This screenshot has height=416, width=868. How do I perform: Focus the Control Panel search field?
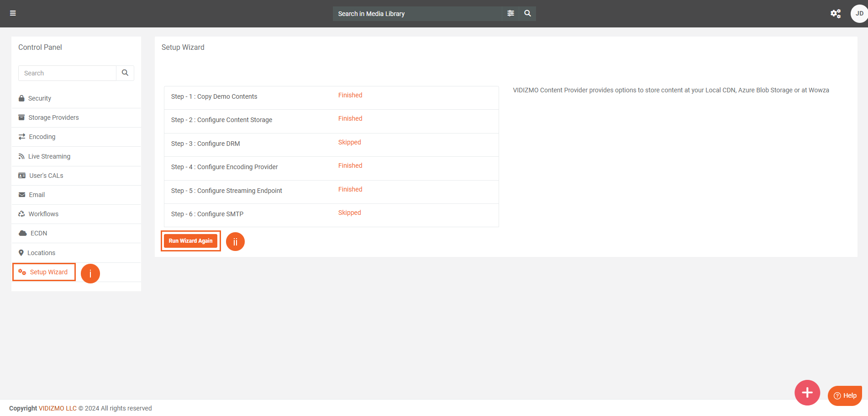tap(68, 73)
